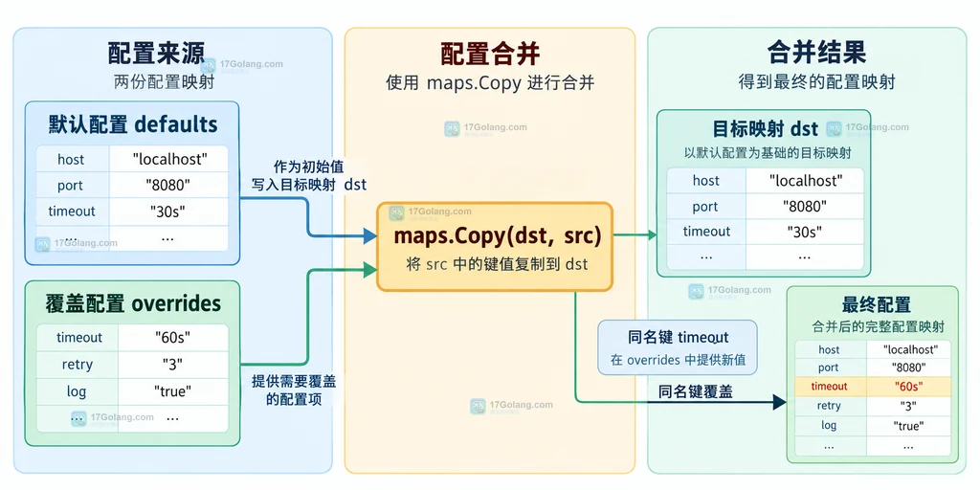
Task: Select port key in 最终配置 table
Action: click(828, 368)
